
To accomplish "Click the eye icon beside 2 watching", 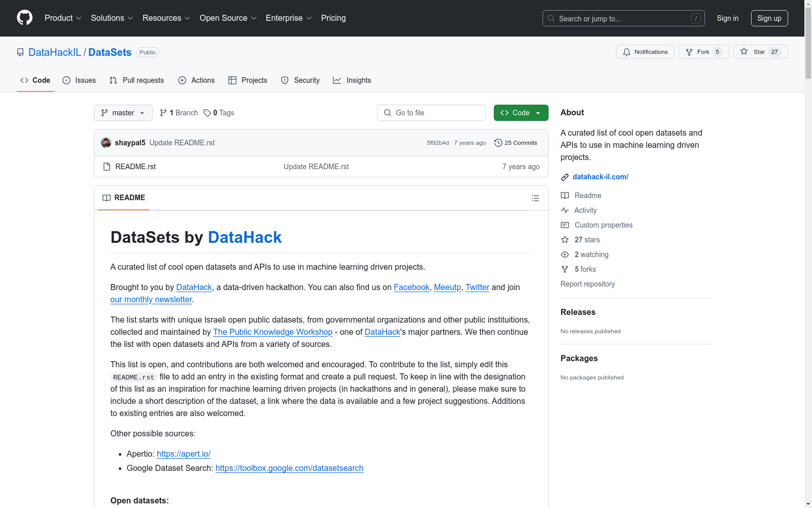I will point(565,255).
